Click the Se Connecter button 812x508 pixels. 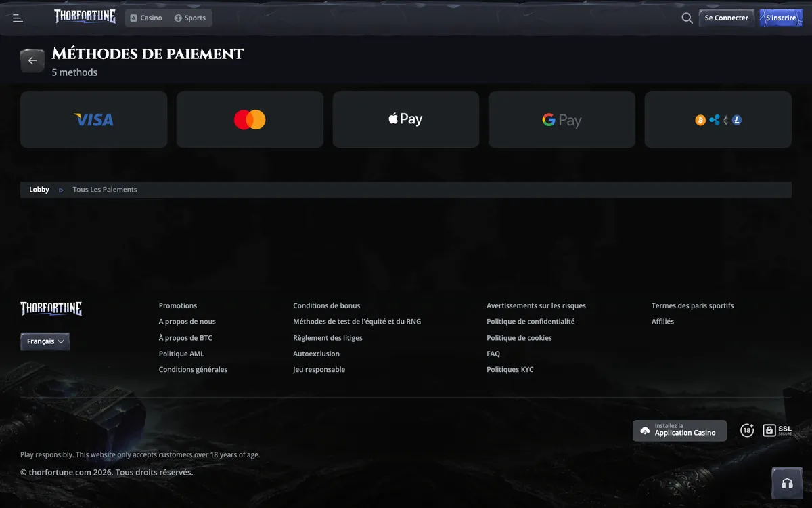coord(727,18)
